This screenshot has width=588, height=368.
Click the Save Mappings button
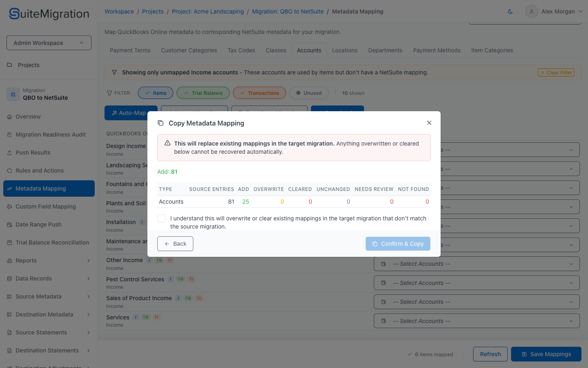pyautogui.click(x=546, y=354)
